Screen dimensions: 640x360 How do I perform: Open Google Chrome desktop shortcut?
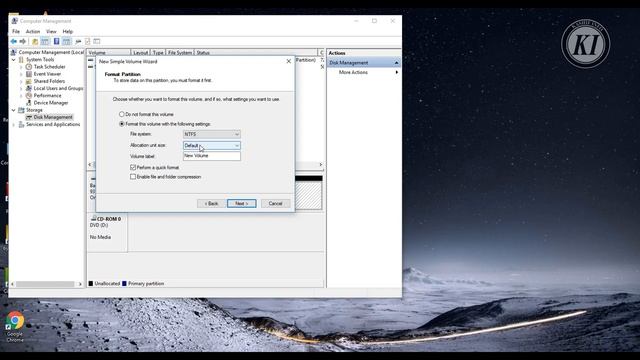(15, 327)
